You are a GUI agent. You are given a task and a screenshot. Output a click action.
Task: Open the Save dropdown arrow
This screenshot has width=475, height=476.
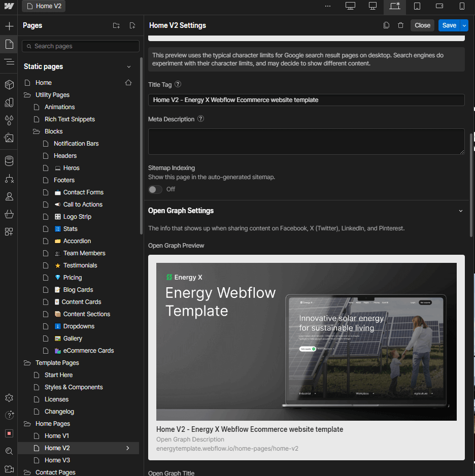464,25
